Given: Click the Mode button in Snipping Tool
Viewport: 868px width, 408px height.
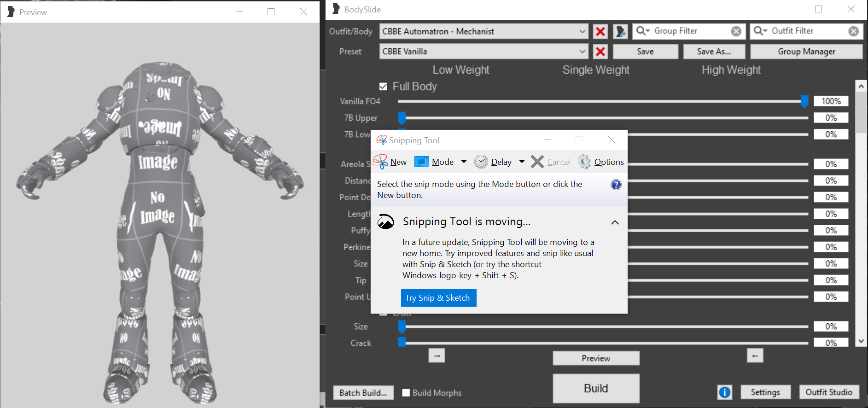Looking at the screenshot, I should click(434, 162).
